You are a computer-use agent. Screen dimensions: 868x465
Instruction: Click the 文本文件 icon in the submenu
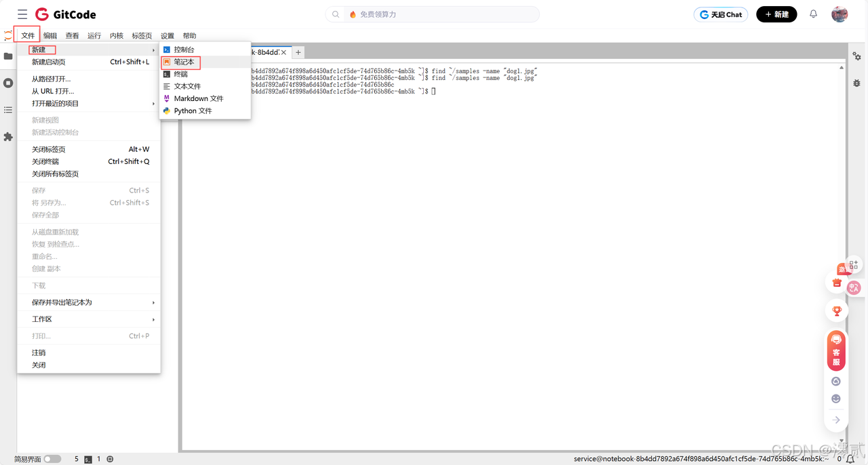(x=167, y=86)
